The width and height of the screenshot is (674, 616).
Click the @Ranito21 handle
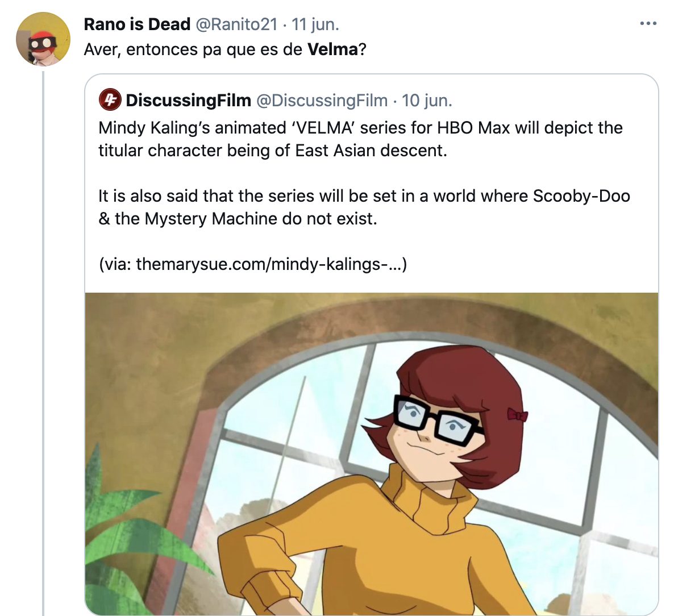[x=236, y=24]
